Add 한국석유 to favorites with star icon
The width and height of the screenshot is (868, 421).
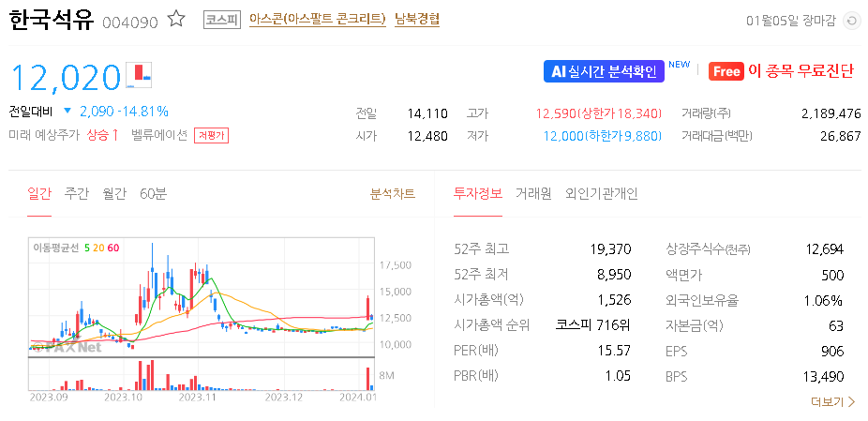(x=176, y=20)
